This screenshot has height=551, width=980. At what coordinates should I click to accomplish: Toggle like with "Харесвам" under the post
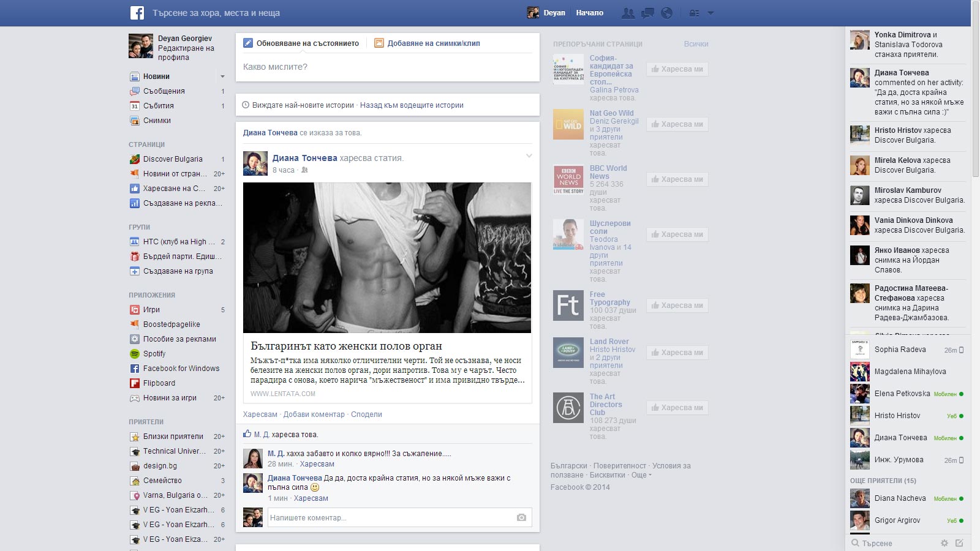(260, 414)
